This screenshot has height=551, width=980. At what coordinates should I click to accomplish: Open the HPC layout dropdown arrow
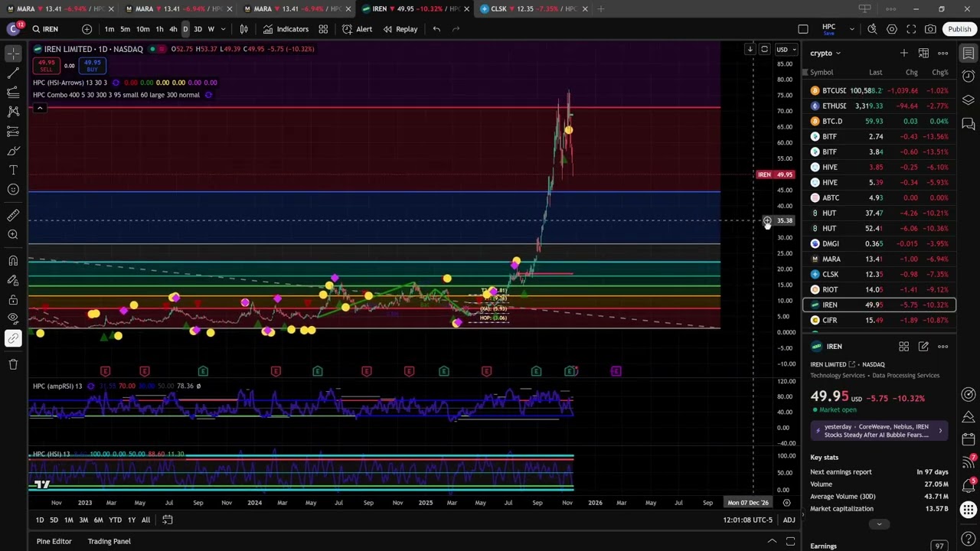[x=851, y=29]
